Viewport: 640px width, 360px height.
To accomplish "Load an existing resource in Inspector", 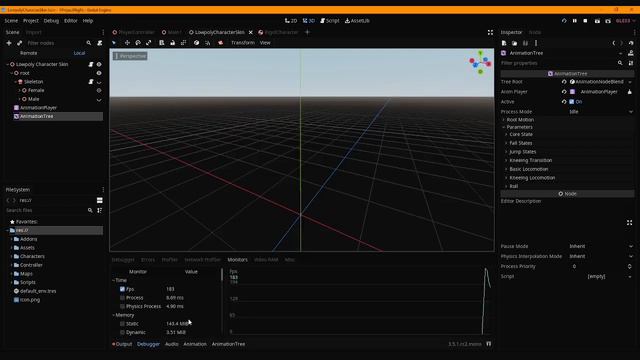I will click(514, 43).
